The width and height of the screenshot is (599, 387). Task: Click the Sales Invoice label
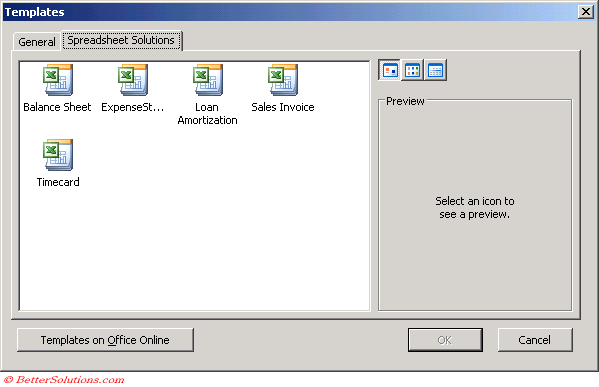pos(283,107)
